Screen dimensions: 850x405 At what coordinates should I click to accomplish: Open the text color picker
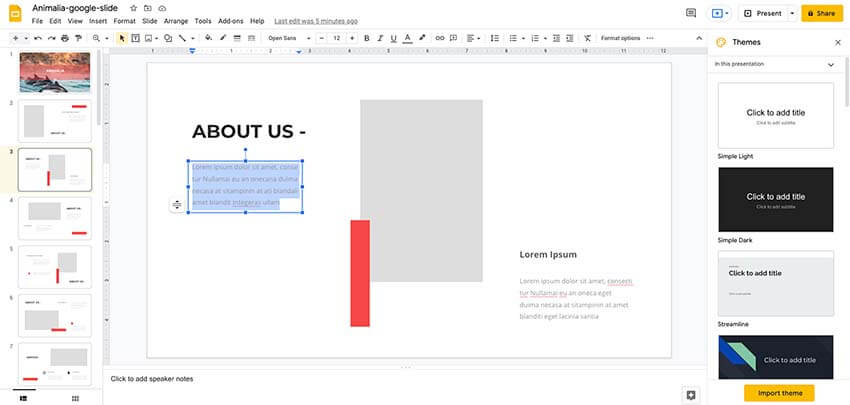coord(407,38)
